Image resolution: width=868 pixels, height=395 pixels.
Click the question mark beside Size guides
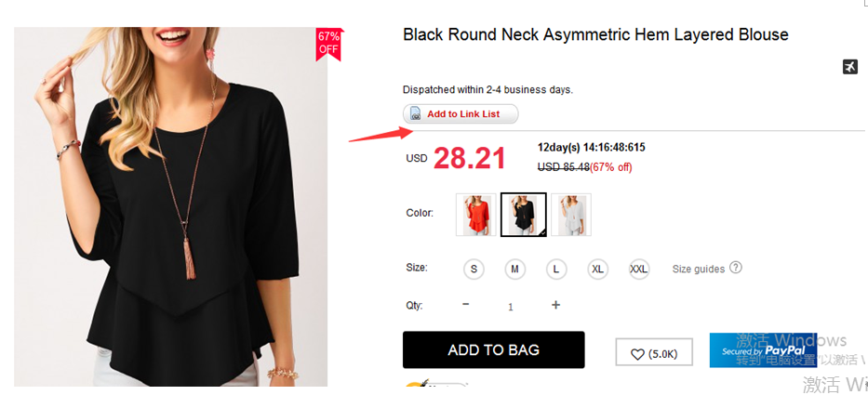736,268
